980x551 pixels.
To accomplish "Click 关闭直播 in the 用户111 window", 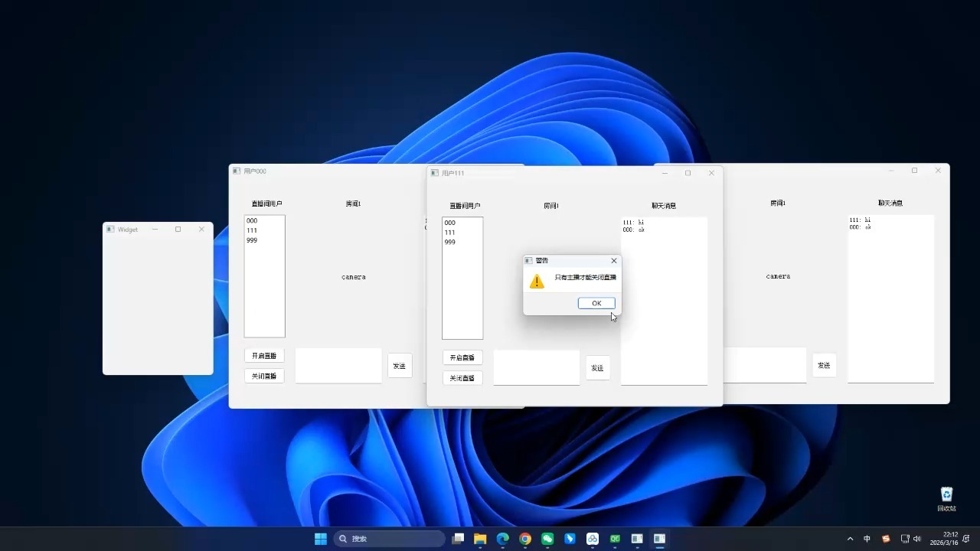I will coord(462,378).
